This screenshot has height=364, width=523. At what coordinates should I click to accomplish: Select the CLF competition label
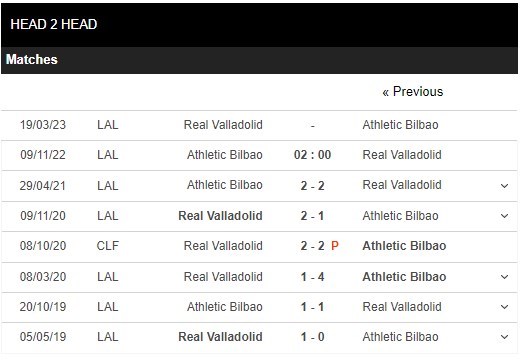pyautogui.click(x=107, y=246)
